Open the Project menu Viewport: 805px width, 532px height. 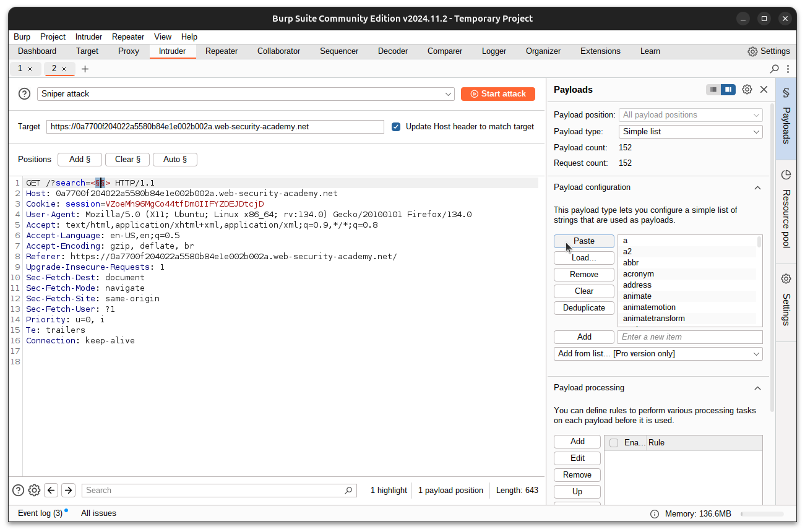coord(53,37)
